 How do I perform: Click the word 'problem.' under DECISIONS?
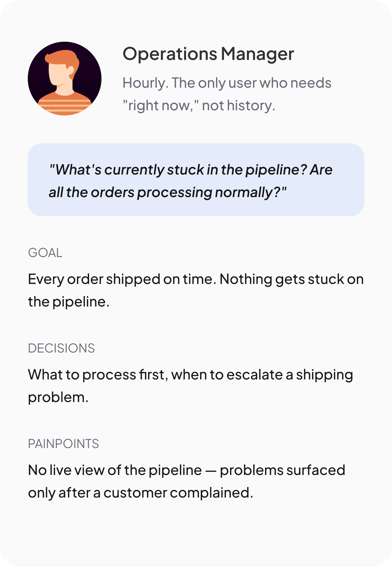click(x=58, y=397)
